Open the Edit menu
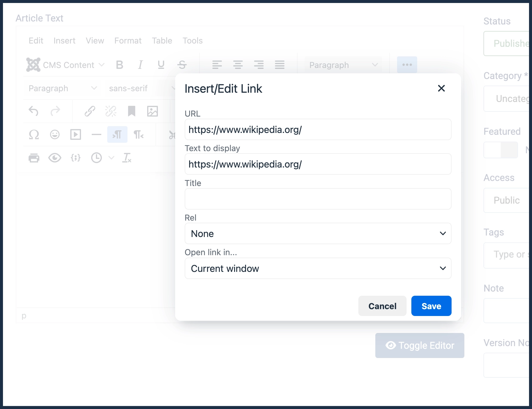This screenshot has width=532, height=409. (36, 41)
